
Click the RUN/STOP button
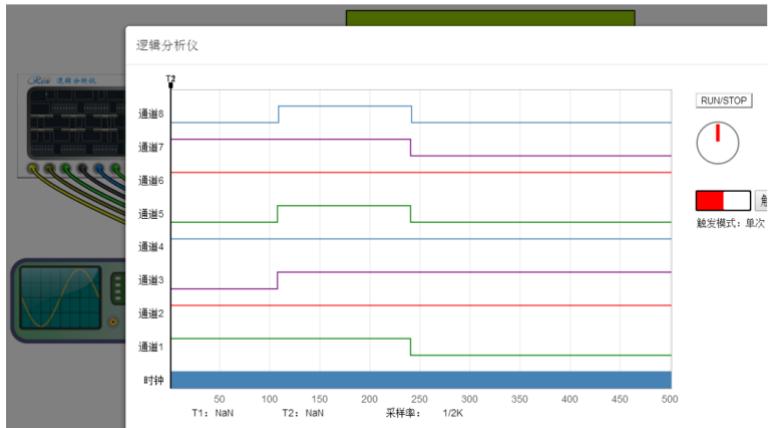coord(723,101)
